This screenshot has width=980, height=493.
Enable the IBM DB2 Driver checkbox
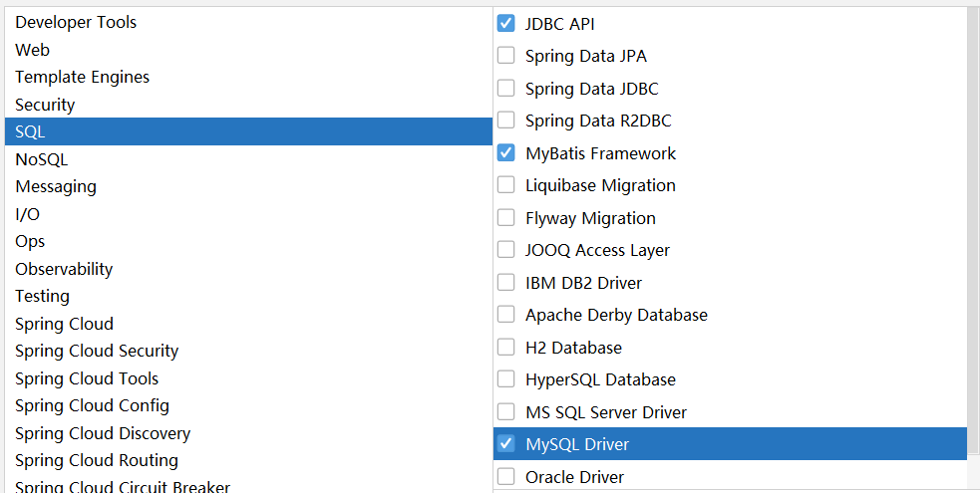pos(505,283)
